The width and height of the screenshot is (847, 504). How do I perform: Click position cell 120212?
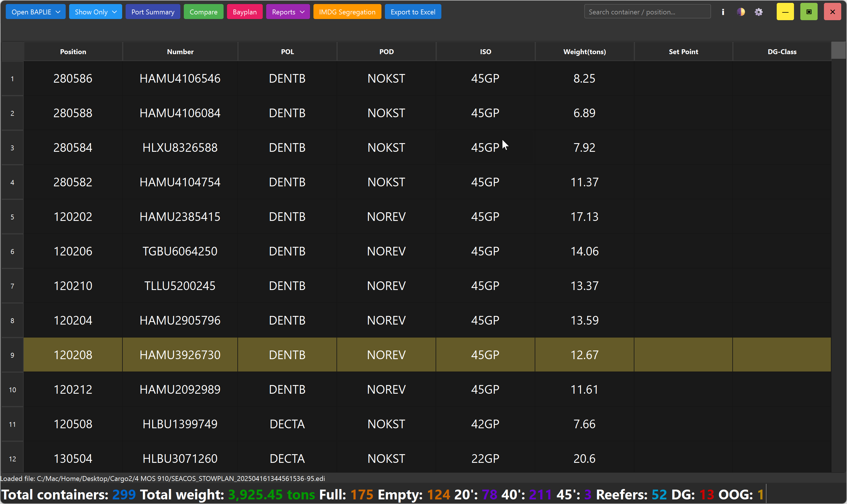click(x=73, y=389)
